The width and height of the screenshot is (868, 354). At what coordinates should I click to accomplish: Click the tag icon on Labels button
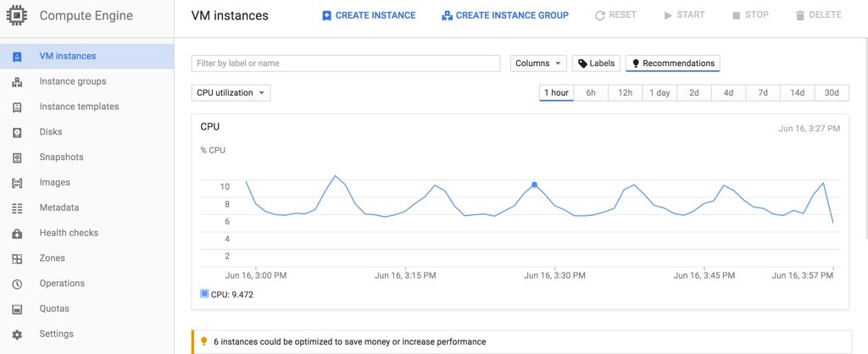[x=582, y=64]
